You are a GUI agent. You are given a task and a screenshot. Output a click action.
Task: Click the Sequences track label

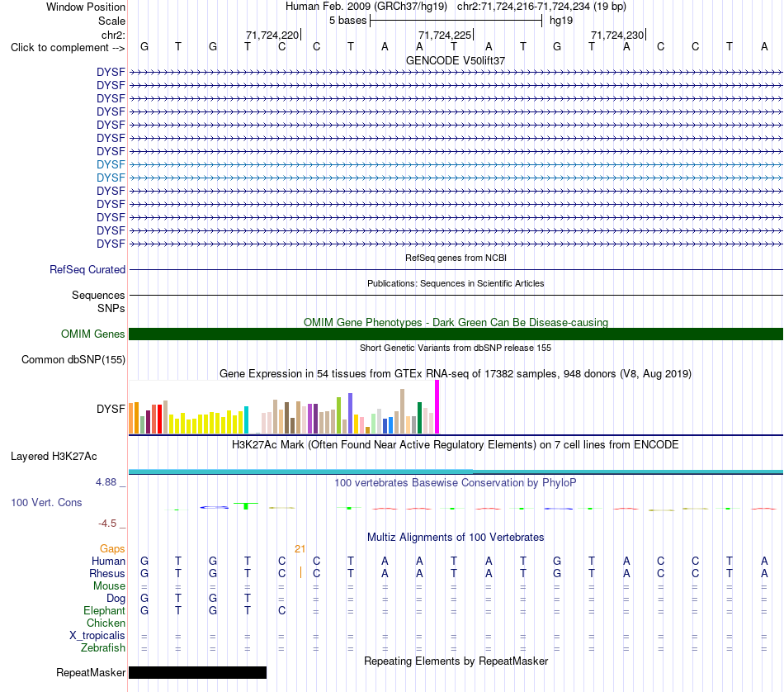pos(98,295)
